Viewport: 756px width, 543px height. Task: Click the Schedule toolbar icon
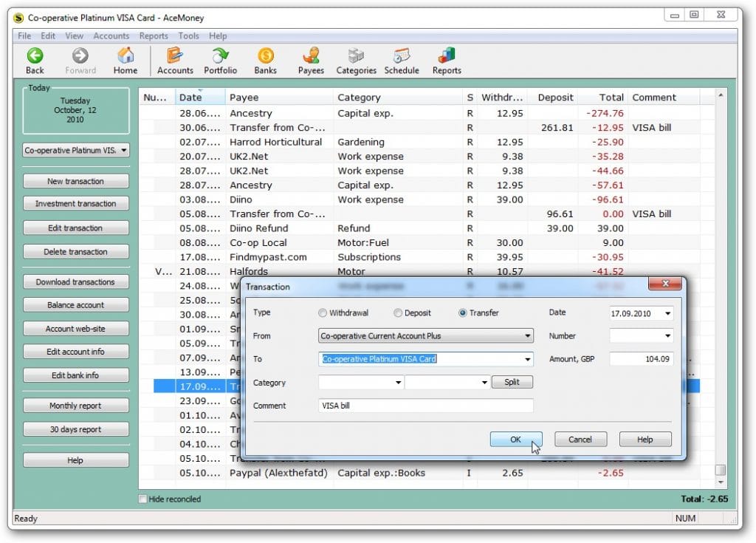402,59
